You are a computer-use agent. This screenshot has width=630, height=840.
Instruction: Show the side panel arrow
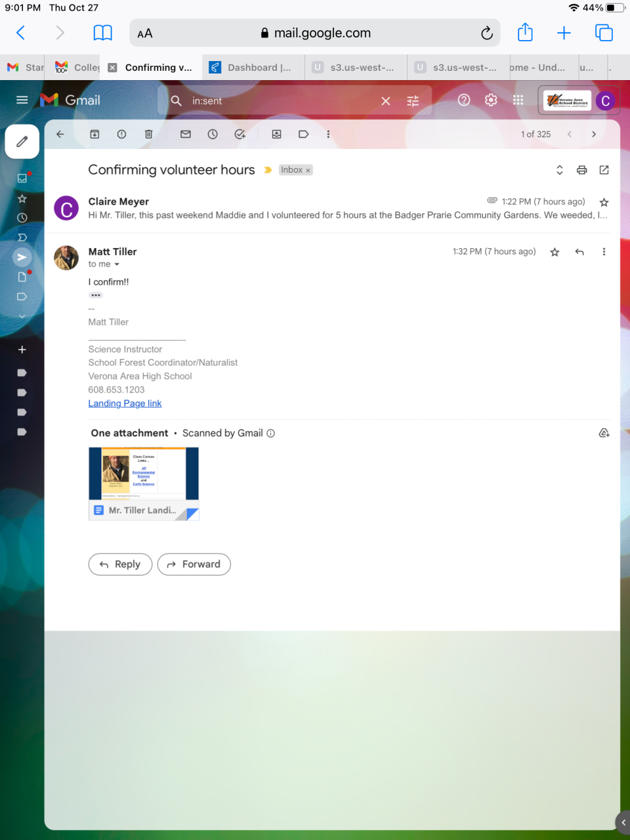coord(623,822)
